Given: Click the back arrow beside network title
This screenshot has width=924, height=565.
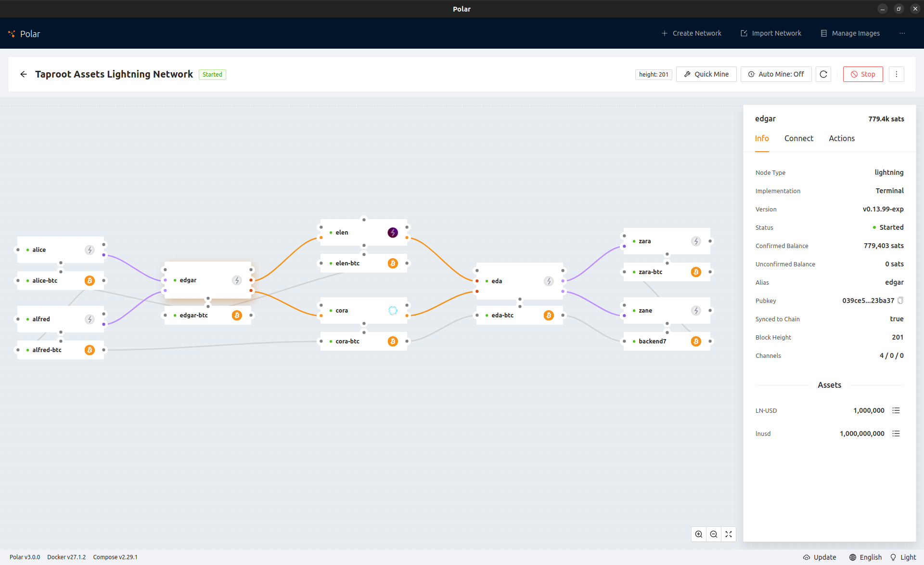Looking at the screenshot, I should pyautogui.click(x=24, y=74).
